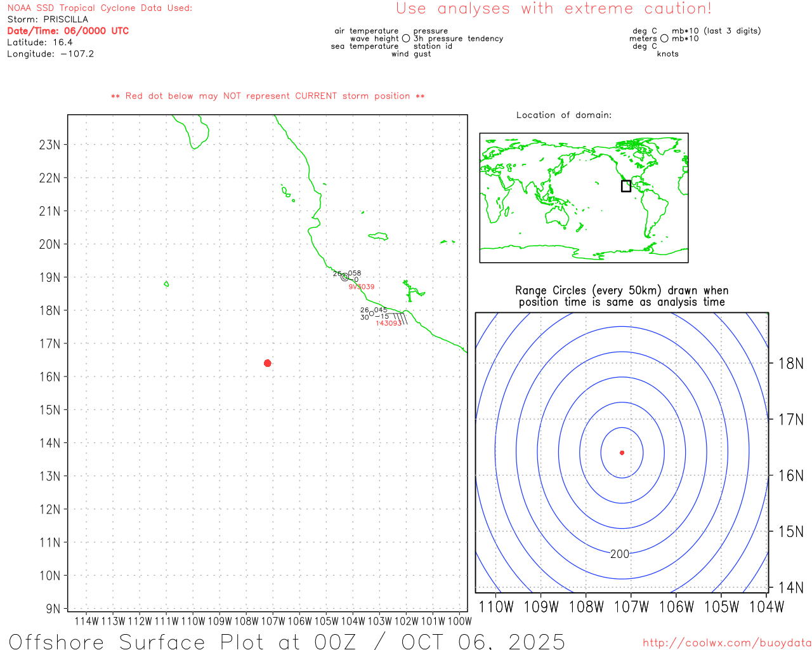Click the '3h pressure tendency' legend label
This screenshot has height=650, width=812.
point(459,39)
